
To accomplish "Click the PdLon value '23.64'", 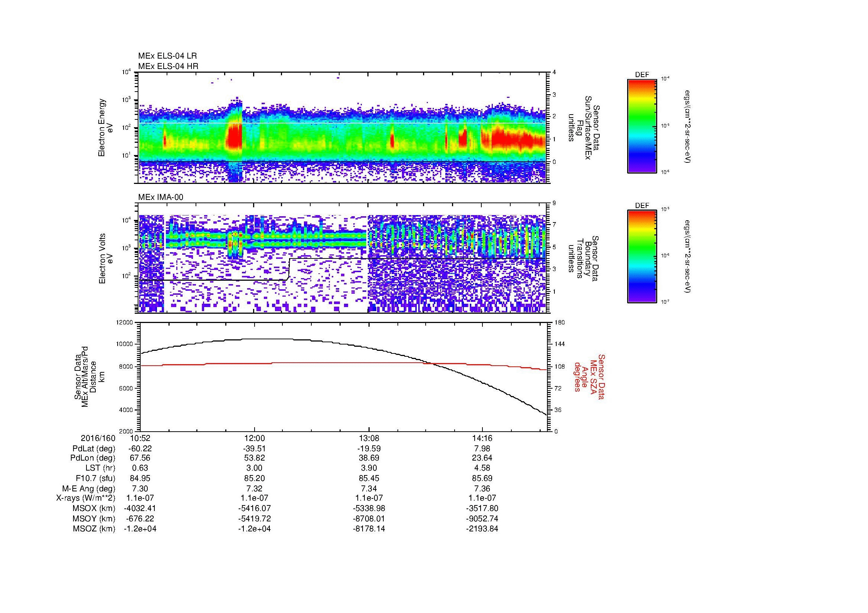I will click(482, 458).
